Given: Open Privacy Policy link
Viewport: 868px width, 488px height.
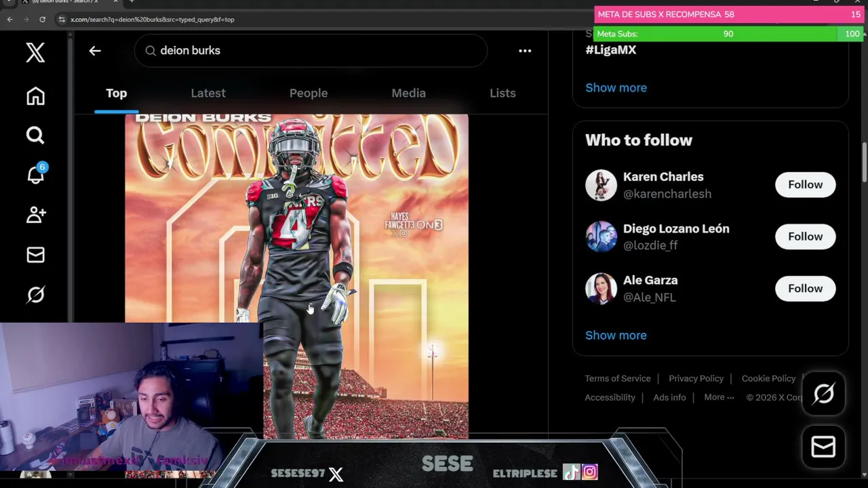Looking at the screenshot, I should point(696,378).
